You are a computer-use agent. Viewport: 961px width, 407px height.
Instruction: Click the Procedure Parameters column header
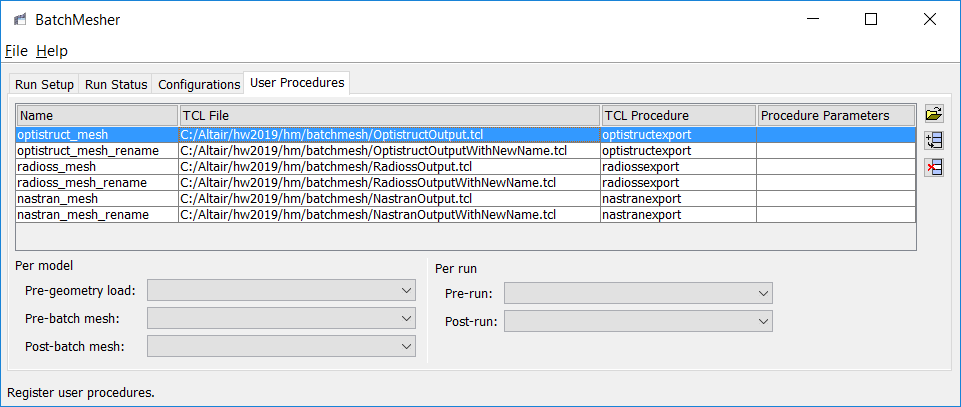(x=836, y=115)
